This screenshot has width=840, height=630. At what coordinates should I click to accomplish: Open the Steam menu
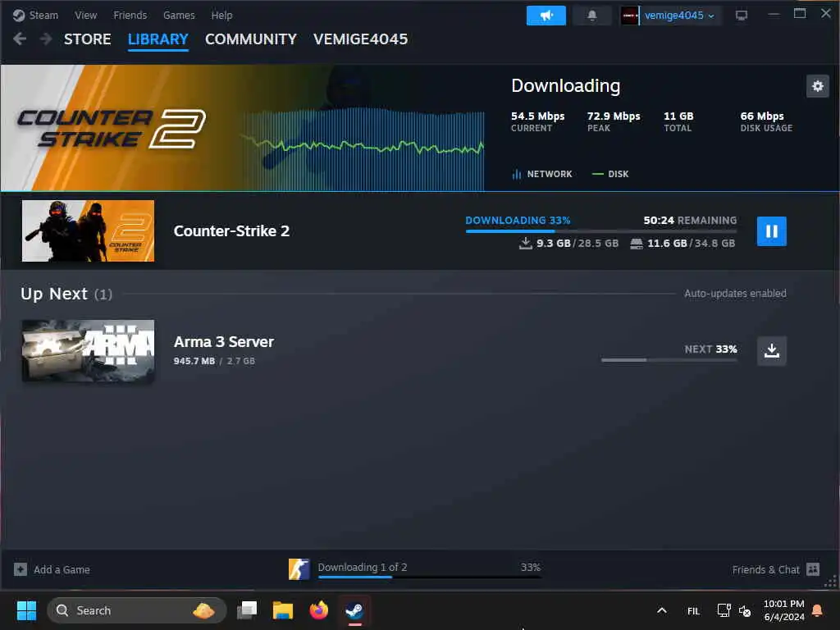coord(43,15)
